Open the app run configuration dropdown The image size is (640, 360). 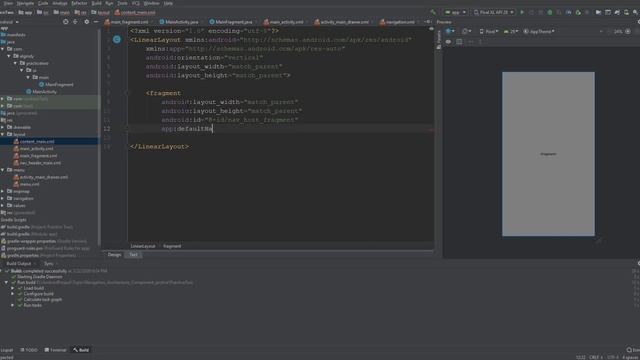click(456, 12)
